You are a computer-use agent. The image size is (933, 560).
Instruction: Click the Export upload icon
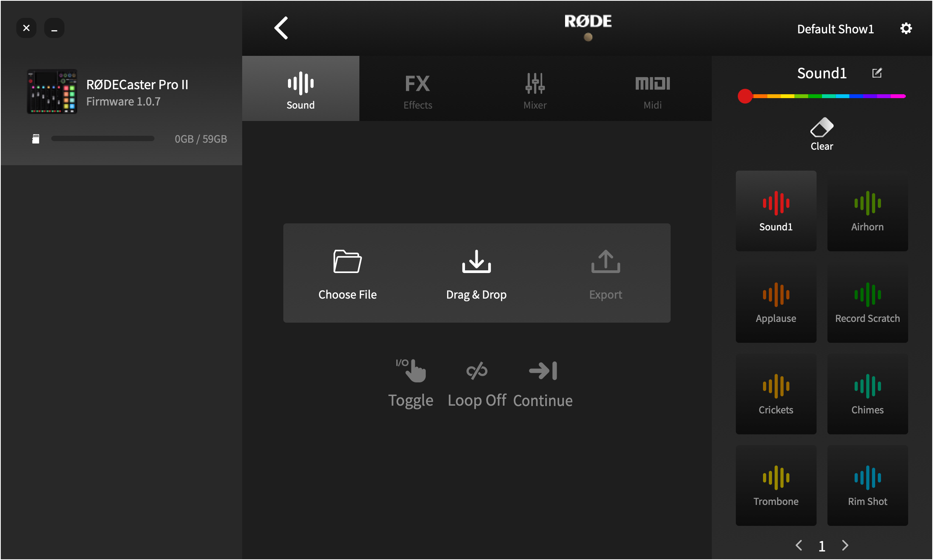[605, 262]
